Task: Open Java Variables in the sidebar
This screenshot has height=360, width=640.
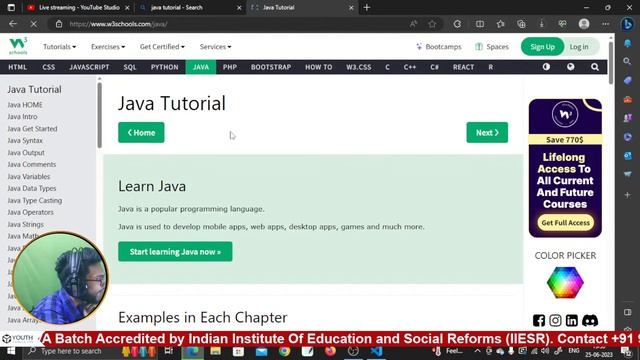Action: click(29, 176)
